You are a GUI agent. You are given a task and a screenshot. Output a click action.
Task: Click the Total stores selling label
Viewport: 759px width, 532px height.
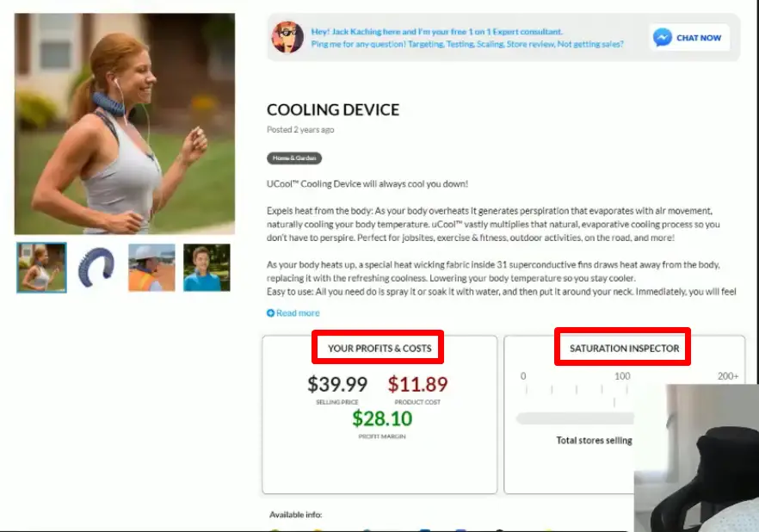pyautogui.click(x=594, y=441)
